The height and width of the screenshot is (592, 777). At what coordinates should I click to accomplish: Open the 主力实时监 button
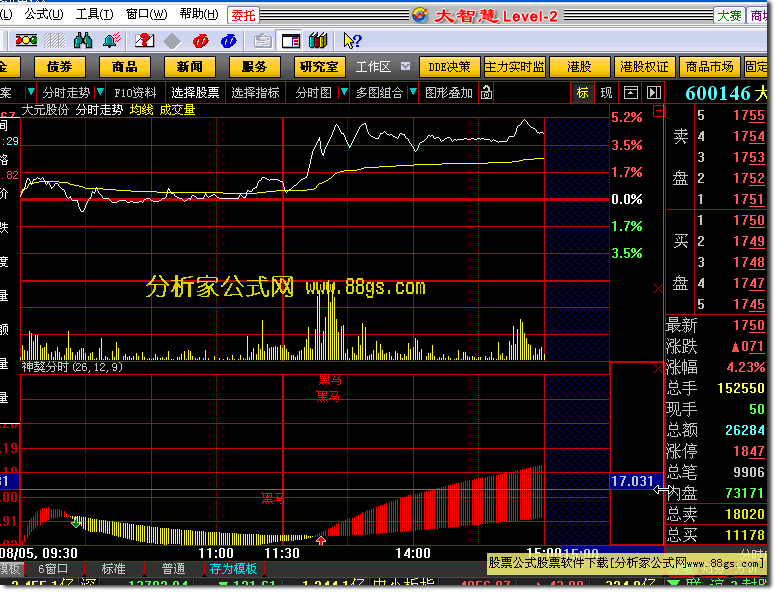[514, 66]
